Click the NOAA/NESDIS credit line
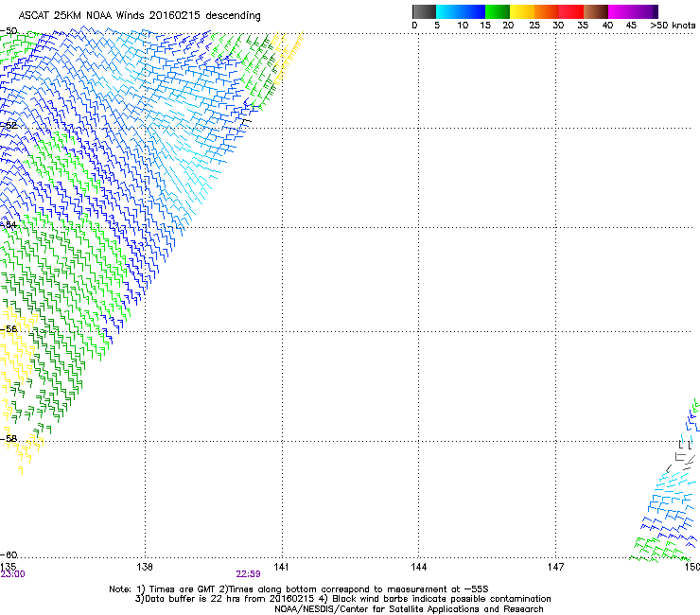Screen dimensions: 700x615 click(409, 609)
